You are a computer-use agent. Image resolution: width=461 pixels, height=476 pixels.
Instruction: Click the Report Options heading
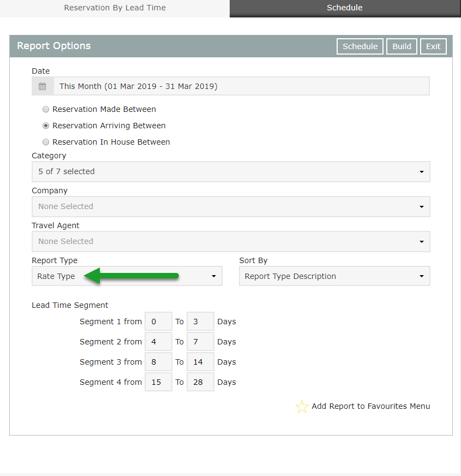click(53, 46)
